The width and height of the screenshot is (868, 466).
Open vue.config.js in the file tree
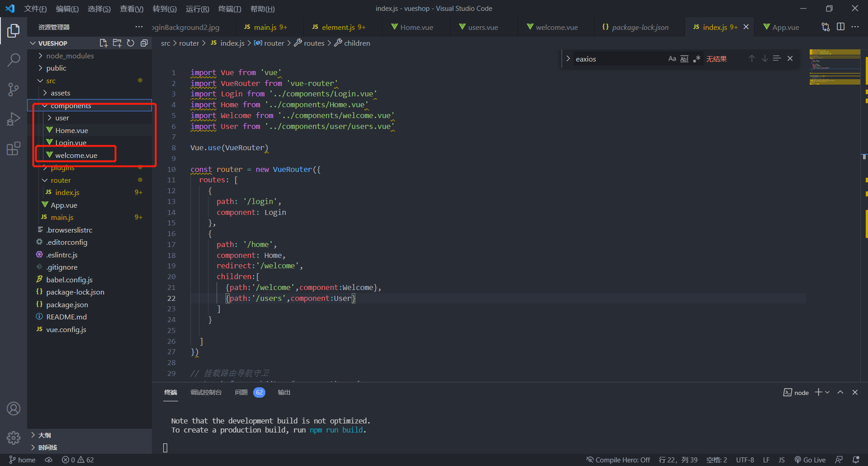(x=66, y=329)
